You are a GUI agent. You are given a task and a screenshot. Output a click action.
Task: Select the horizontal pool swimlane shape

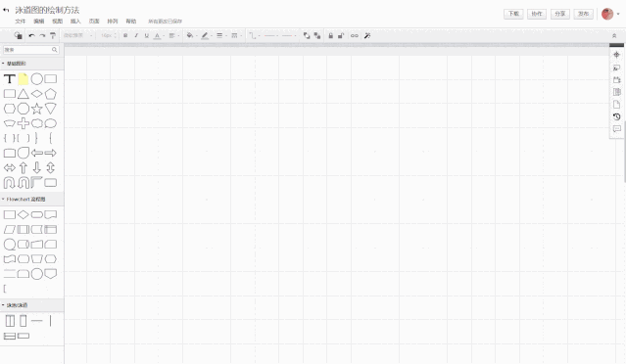click(x=10, y=336)
